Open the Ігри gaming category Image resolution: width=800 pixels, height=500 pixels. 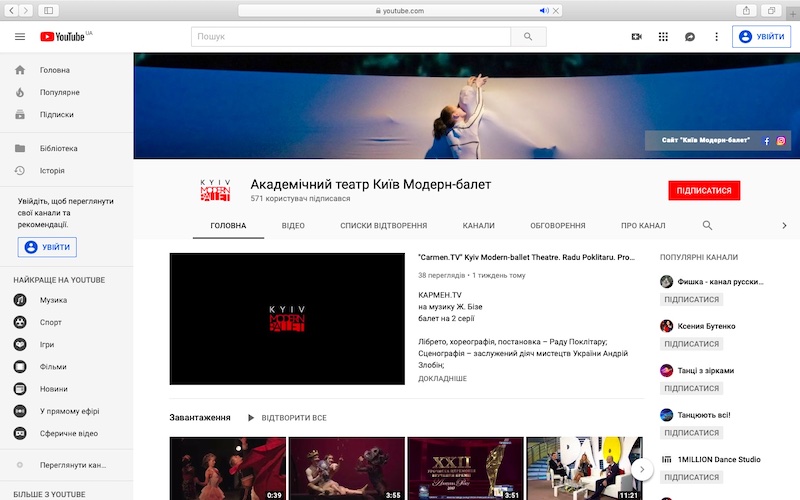point(66,344)
